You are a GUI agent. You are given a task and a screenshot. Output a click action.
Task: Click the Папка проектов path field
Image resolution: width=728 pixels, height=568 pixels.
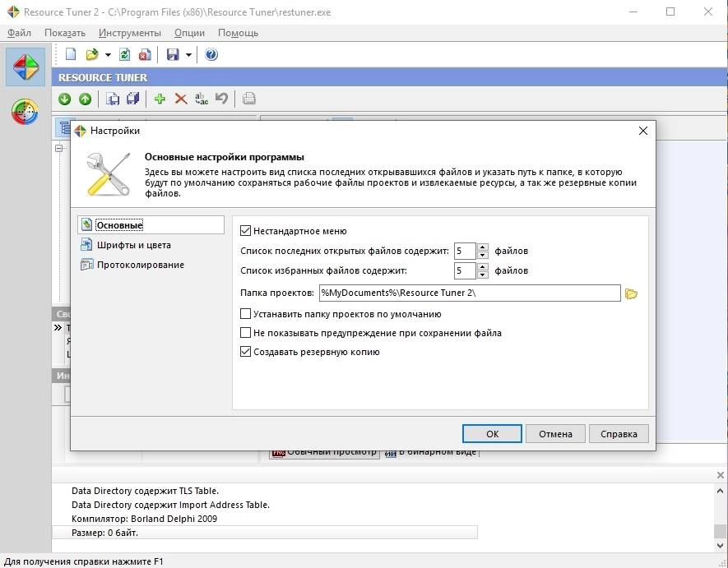click(470, 293)
